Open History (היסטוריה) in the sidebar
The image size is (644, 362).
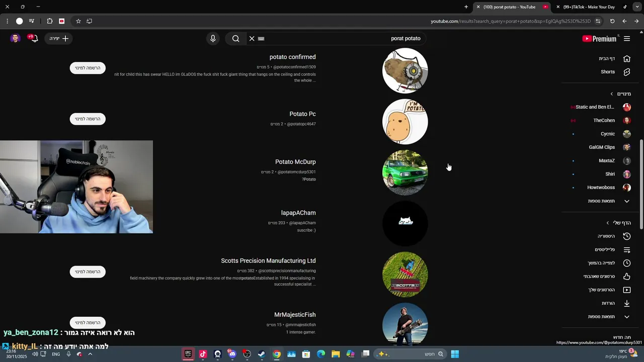[614, 236]
